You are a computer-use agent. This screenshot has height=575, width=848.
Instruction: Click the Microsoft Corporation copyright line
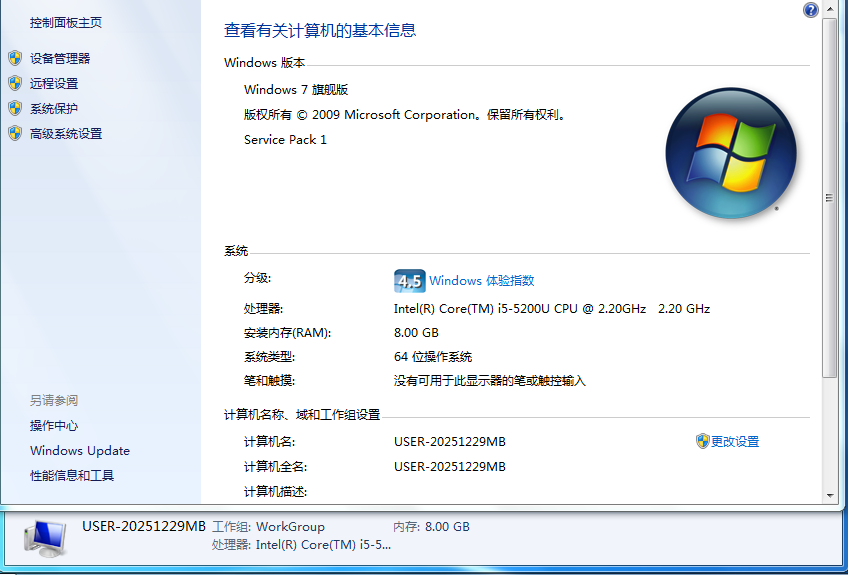click(405, 115)
